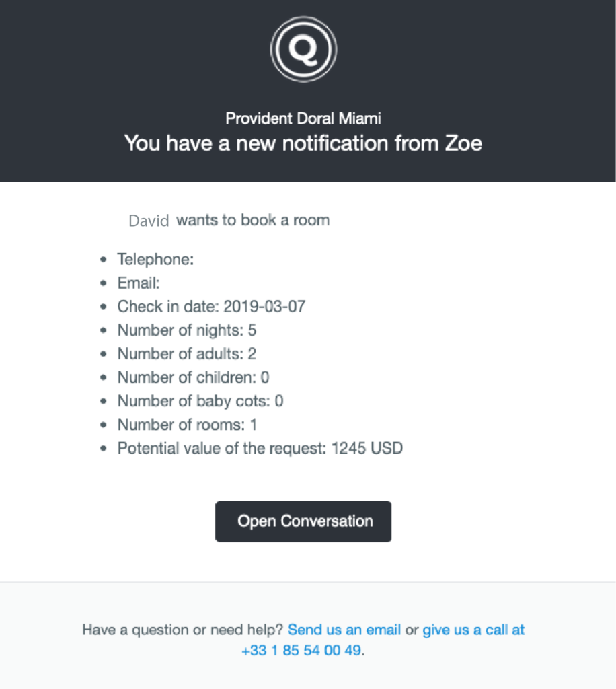Click the "Number of baby cots: 0" line
This screenshot has height=689, width=616.
tap(200, 401)
